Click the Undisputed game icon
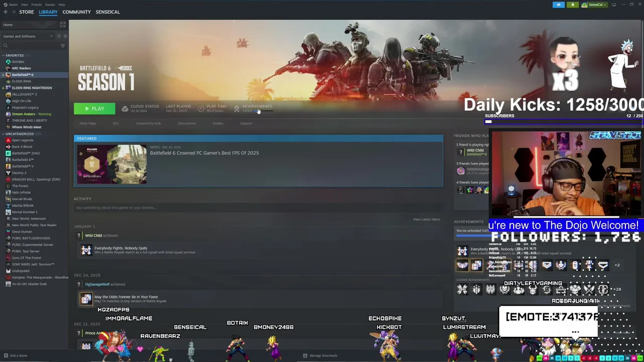The width and height of the screenshot is (644, 362). [x=8, y=271]
